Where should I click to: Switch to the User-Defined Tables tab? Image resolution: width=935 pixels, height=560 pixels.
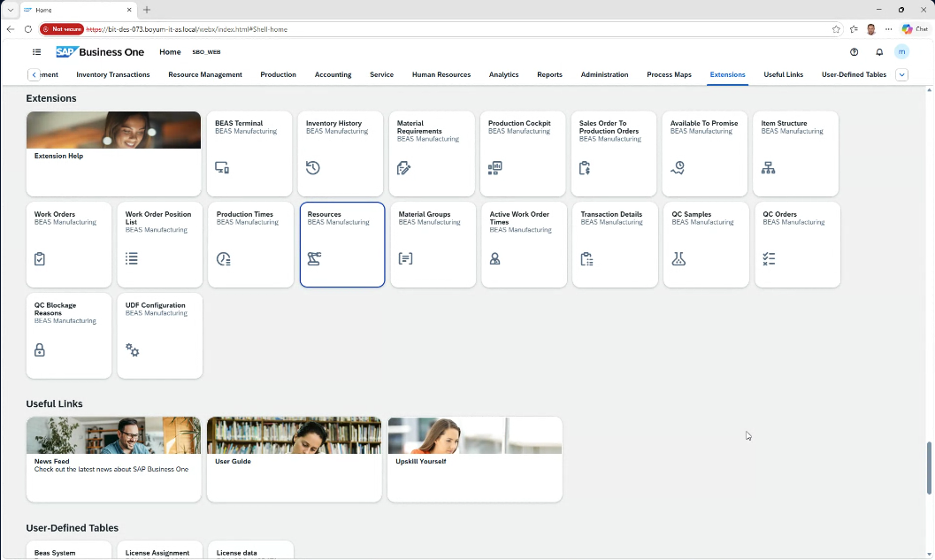click(x=854, y=74)
